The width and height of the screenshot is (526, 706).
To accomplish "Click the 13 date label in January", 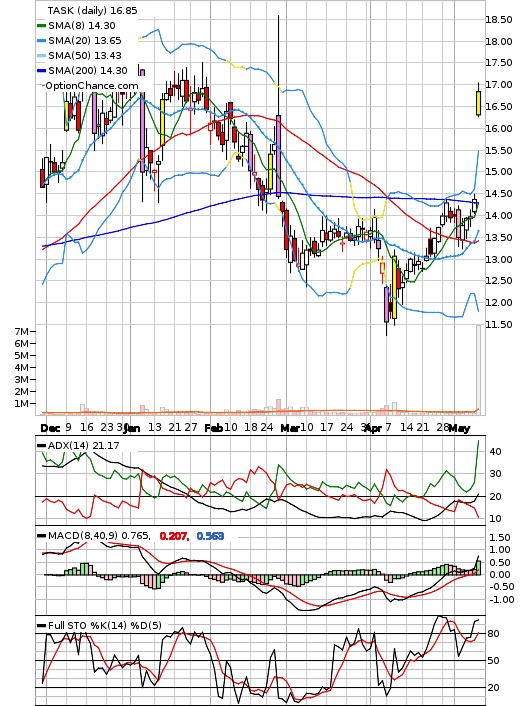I will (155, 427).
